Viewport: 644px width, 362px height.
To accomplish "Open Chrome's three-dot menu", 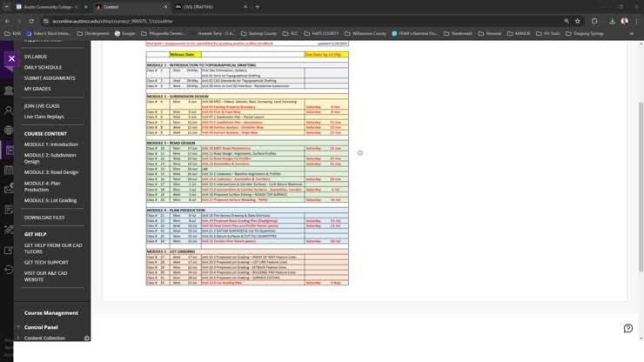I will point(636,21).
